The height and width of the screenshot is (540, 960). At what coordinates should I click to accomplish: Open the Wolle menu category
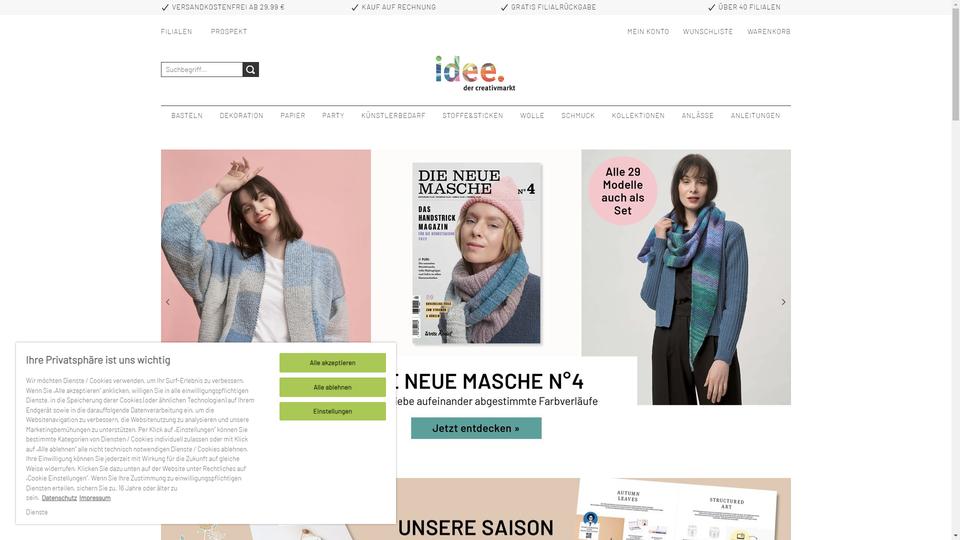coord(532,116)
